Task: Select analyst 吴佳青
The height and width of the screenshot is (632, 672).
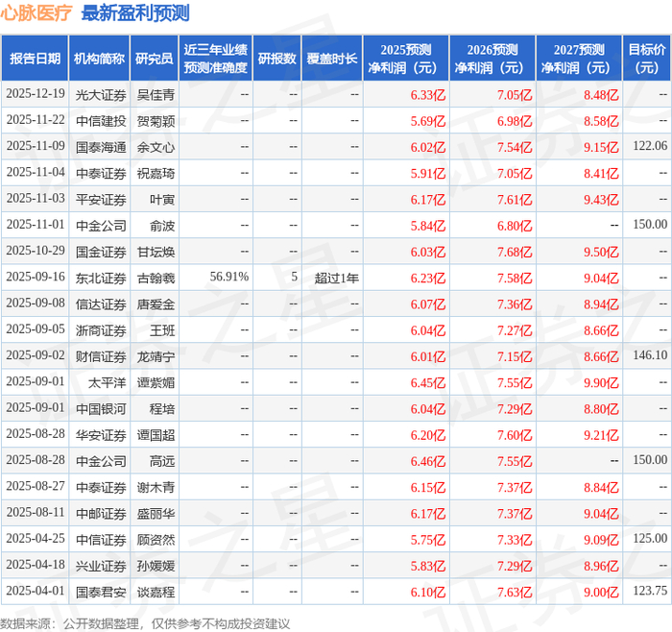Action: 156,95
